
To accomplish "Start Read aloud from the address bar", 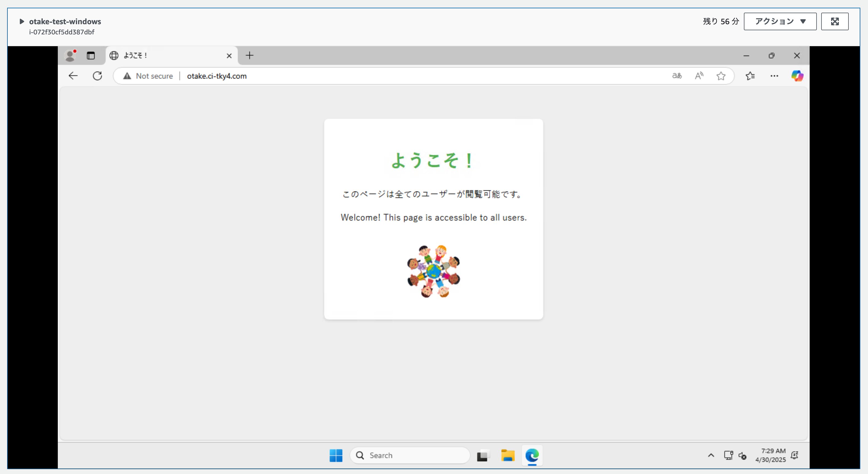I will [x=699, y=76].
